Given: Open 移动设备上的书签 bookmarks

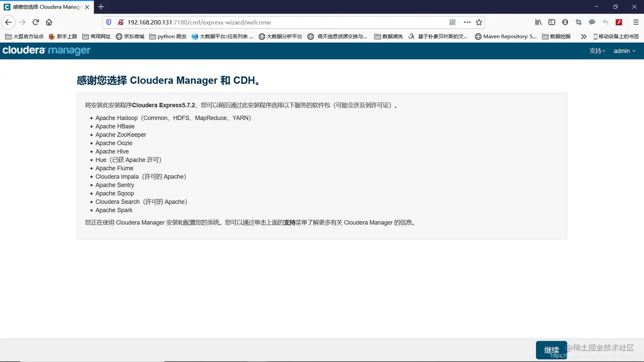Looking at the screenshot, I should 616,37.
